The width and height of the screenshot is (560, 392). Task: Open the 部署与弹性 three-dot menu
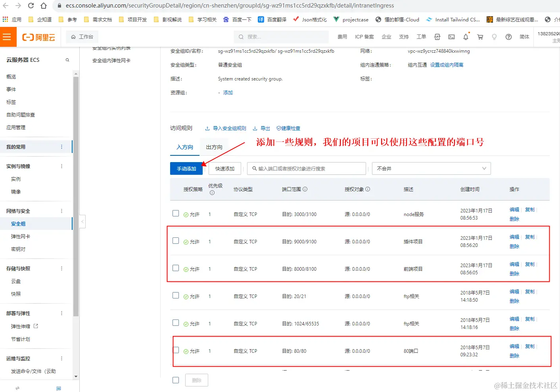61,313
